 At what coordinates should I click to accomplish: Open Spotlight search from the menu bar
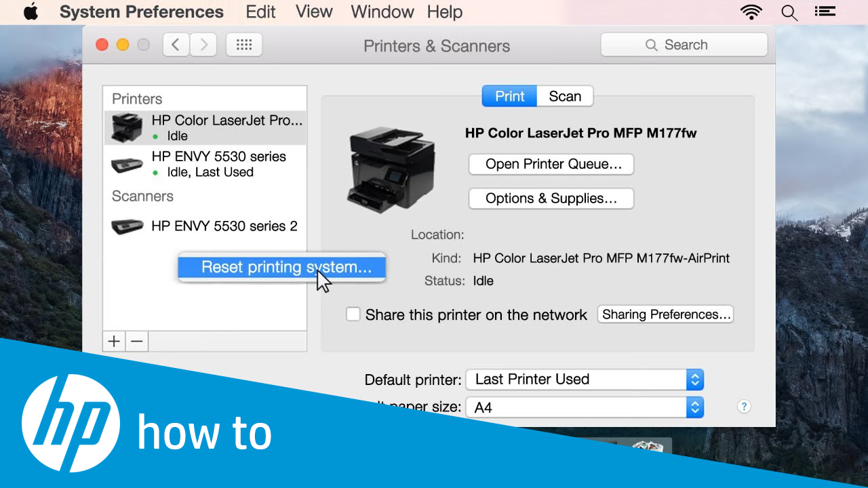point(789,12)
